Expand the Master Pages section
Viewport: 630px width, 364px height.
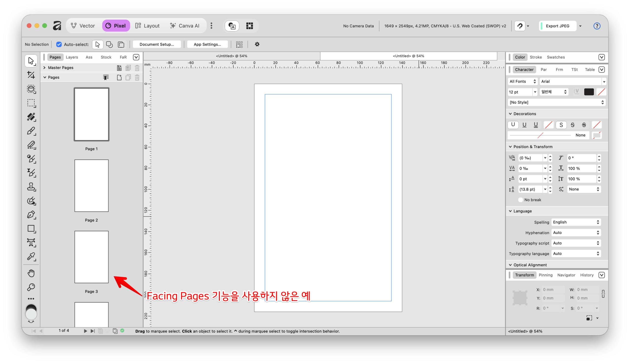pyautogui.click(x=45, y=68)
